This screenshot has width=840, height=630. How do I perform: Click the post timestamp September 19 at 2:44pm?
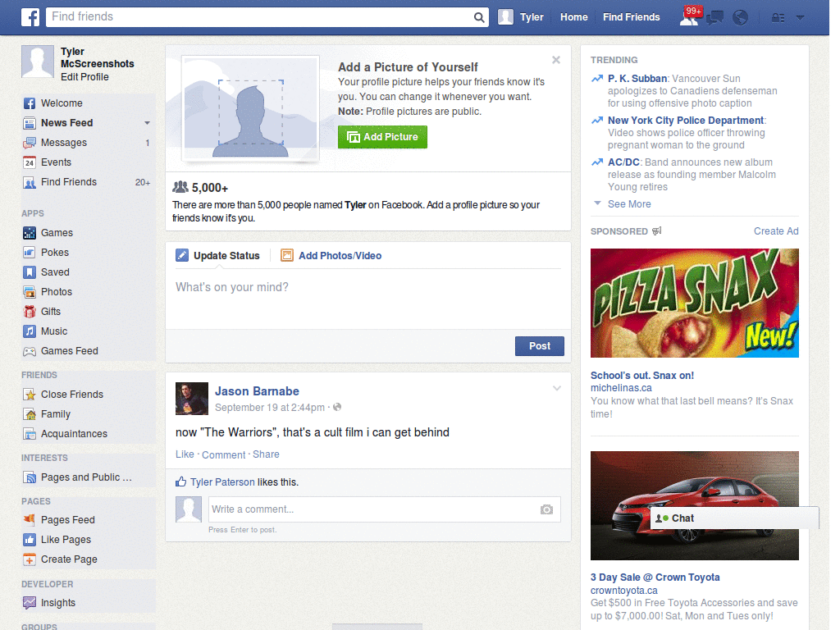[x=269, y=408]
